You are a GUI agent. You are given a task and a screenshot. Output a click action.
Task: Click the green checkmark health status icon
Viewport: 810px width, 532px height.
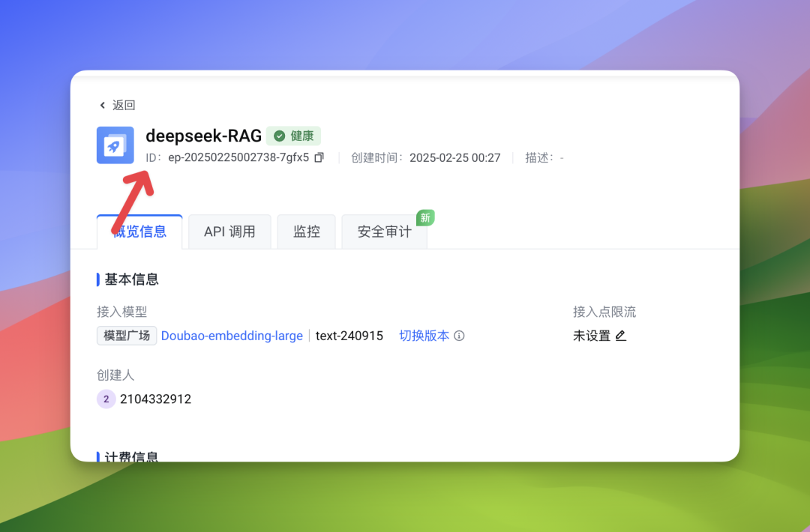click(x=279, y=136)
